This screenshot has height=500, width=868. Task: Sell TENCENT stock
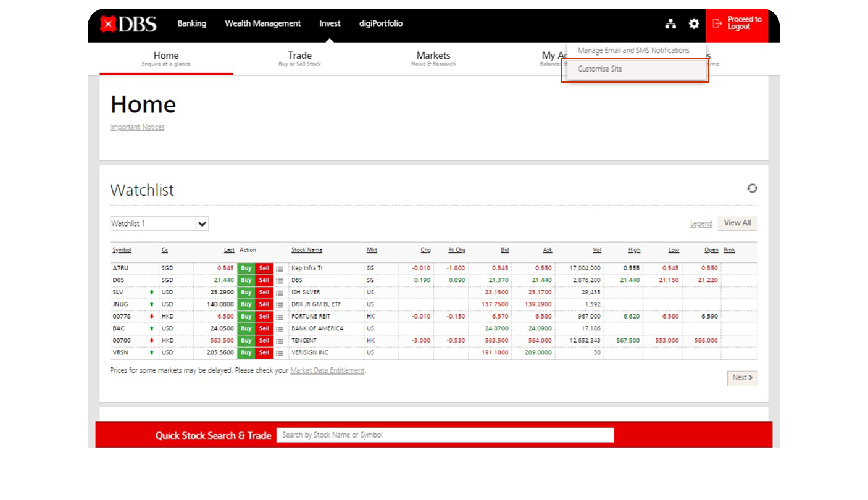(x=264, y=341)
